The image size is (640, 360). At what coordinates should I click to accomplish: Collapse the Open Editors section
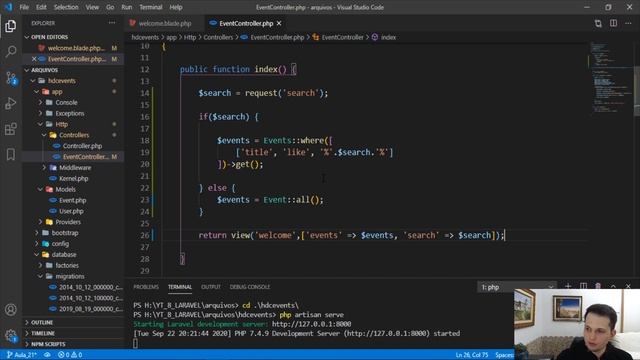click(x=27, y=37)
